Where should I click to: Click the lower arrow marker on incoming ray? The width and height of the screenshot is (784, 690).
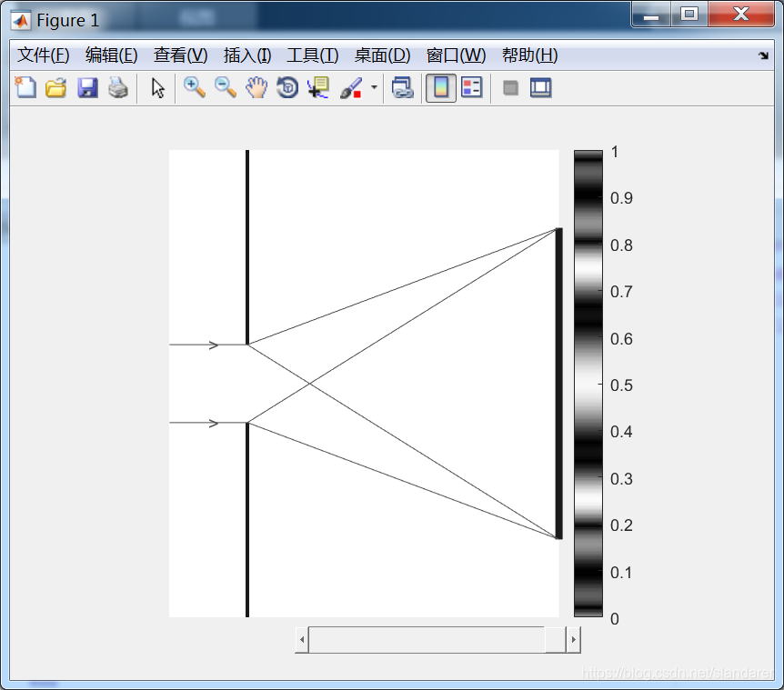tap(214, 424)
